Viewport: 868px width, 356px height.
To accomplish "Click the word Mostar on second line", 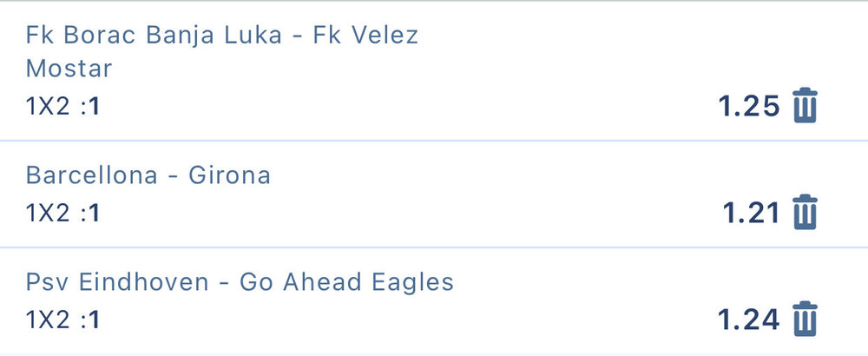I will tap(69, 69).
